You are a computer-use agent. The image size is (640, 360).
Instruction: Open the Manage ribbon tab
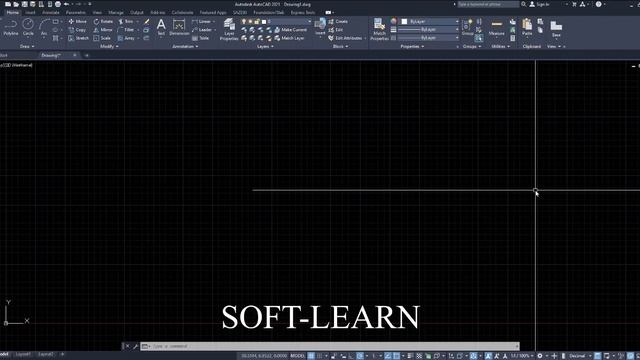(x=116, y=13)
